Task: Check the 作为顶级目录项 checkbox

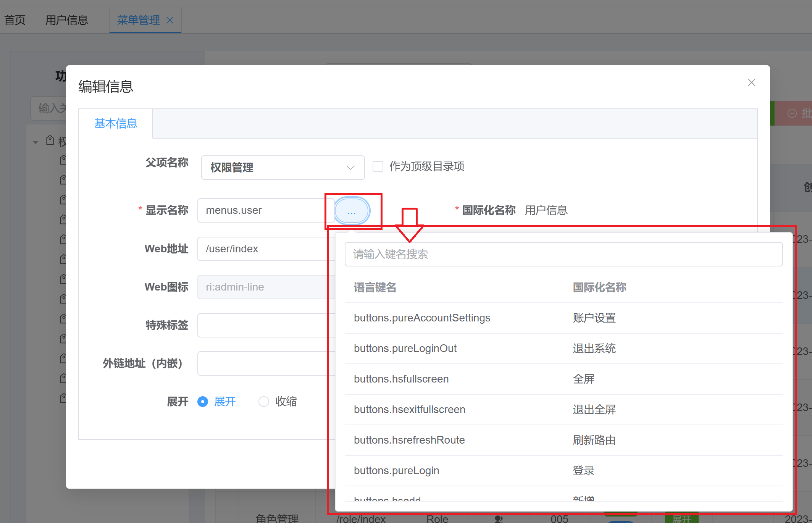Action: point(378,166)
